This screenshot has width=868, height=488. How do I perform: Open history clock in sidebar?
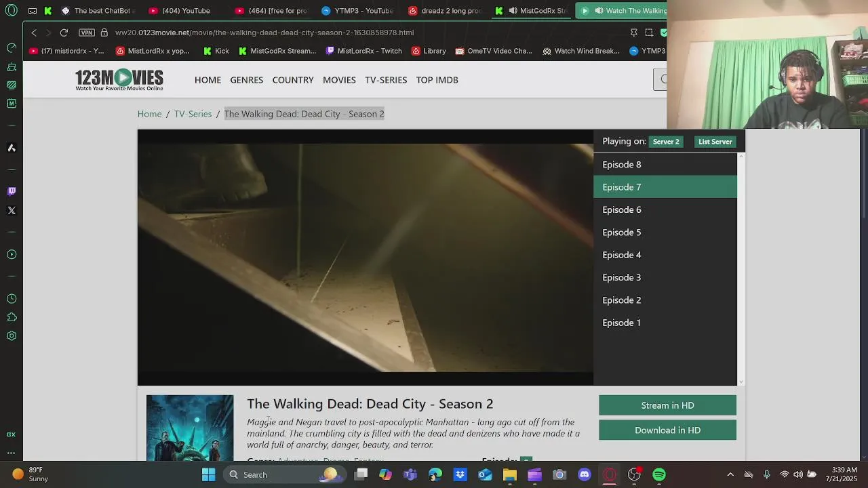pos(12,299)
